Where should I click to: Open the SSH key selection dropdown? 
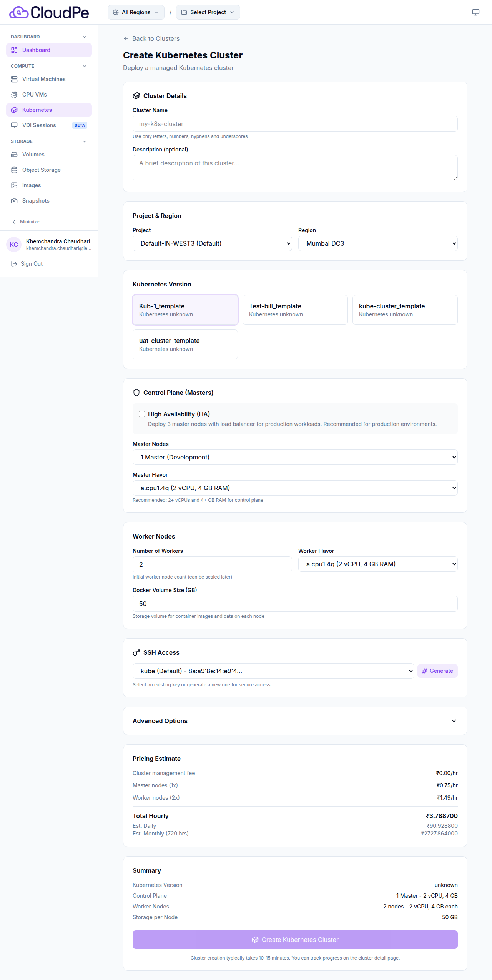(273, 671)
